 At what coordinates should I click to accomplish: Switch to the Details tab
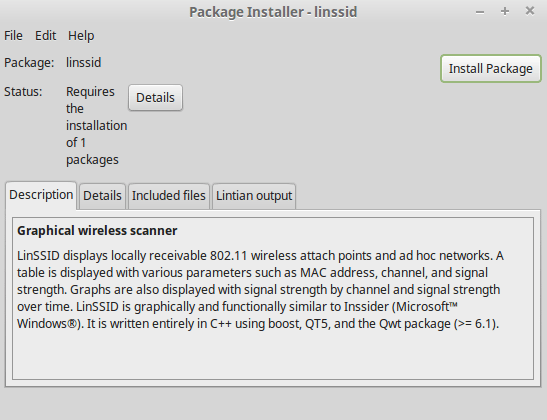(x=102, y=196)
